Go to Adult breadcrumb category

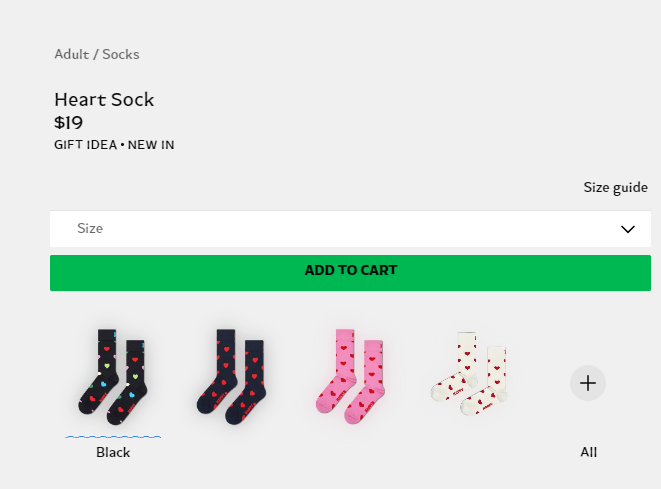click(72, 54)
